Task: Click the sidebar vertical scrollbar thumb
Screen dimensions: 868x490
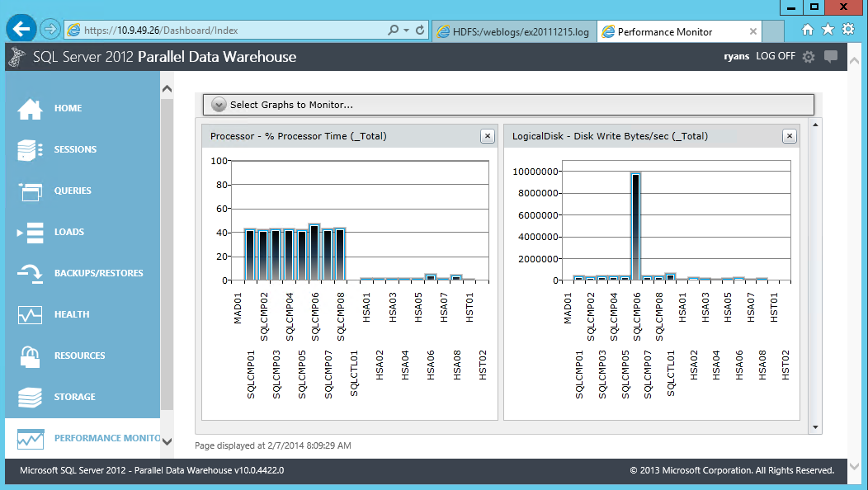Action: (x=167, y=255)
